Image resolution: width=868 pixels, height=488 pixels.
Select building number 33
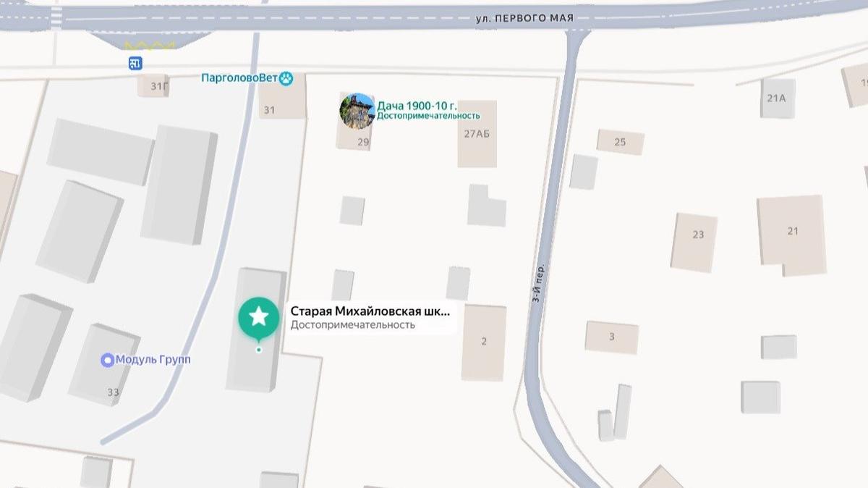tap(113, 392)
